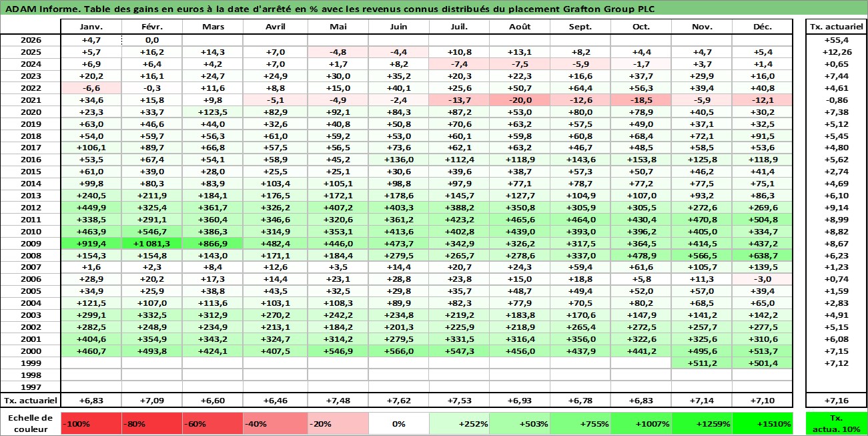Click the 'Août' column header

[x=519, y=27]
